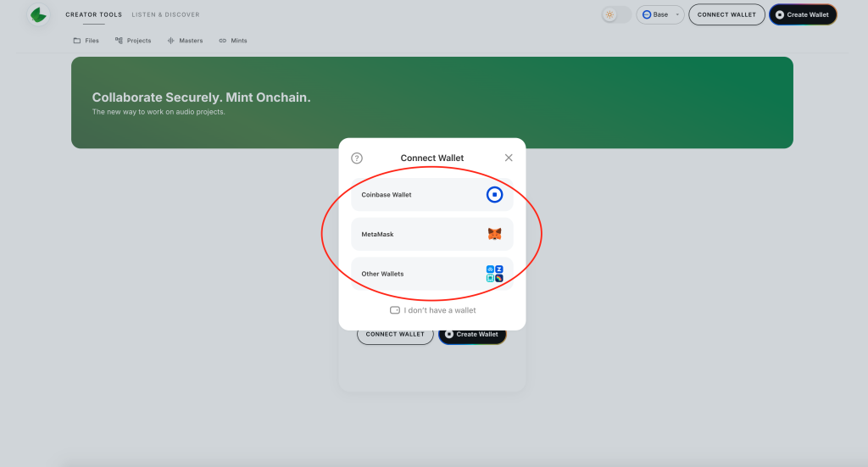Image resolution: width=868 pixels, height=467 pixels.
Task: Click the Connect Wallet dialog title
Action: (x=432, y=158)
